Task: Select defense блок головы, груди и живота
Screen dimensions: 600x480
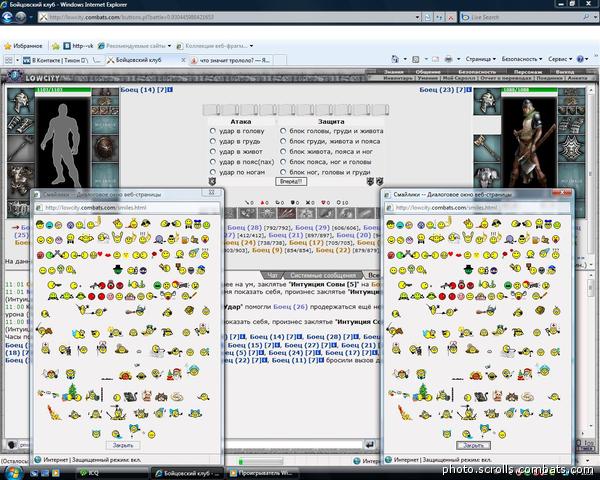Action: pyautogui.click(x=283, y=131)
